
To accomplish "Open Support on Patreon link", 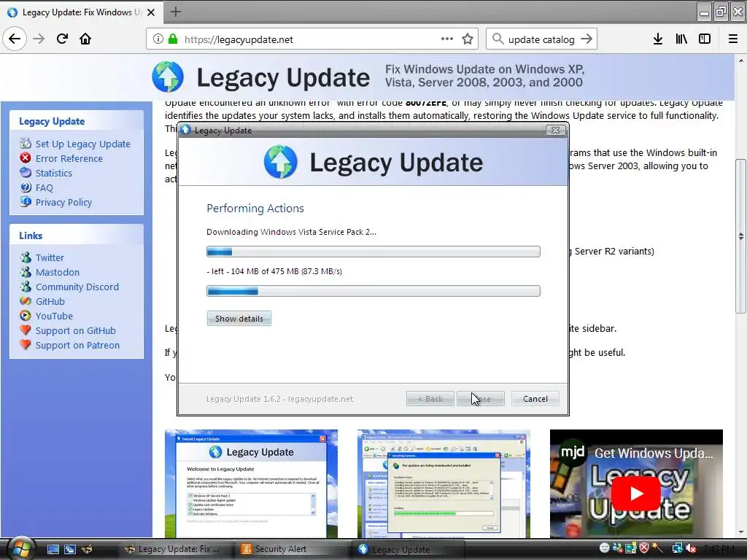I will tap(77, 345).
